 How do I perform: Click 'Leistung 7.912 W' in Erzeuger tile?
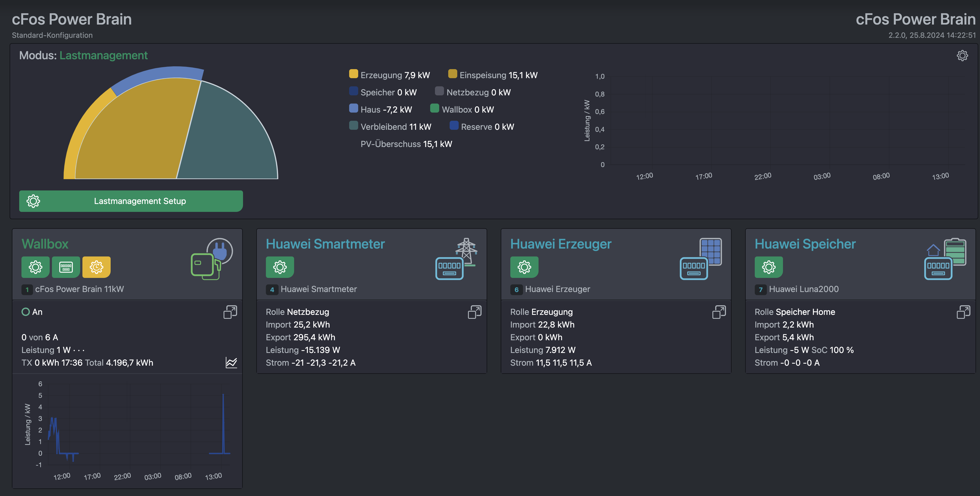coord(543,350)
